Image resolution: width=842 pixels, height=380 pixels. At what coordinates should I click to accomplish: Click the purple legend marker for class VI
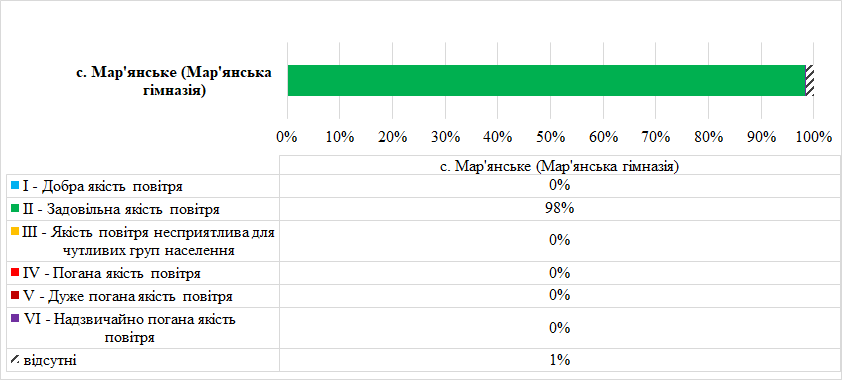click(14, 319)
